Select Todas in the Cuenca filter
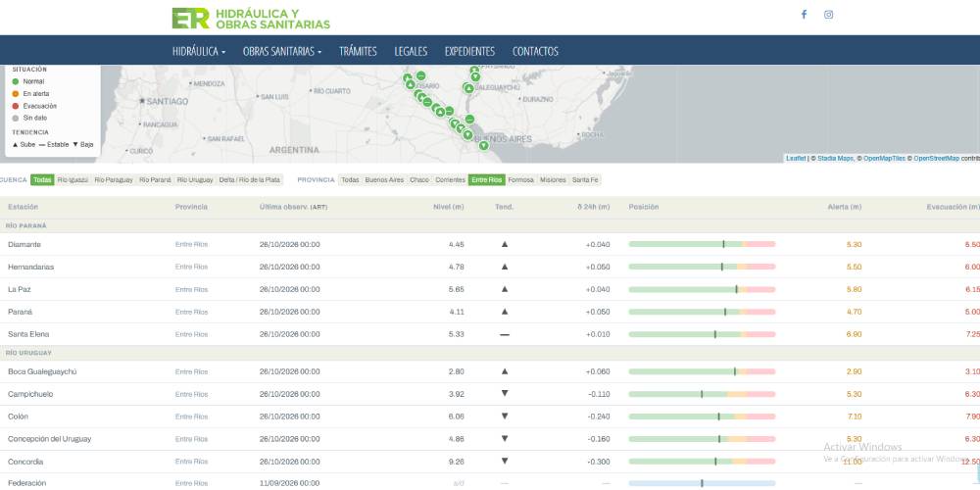Image resolution: width=980 pixels, height=490 pixels. 42,180
